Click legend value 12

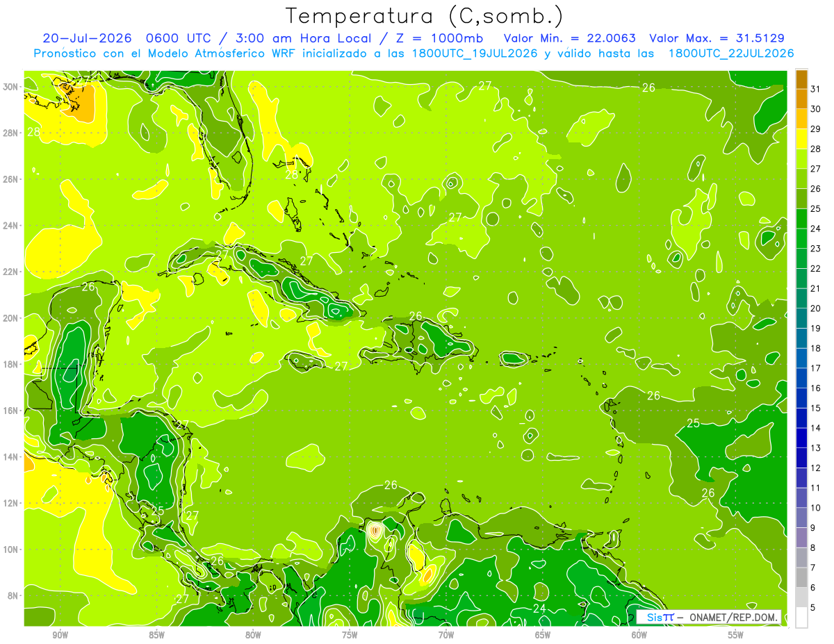(x=816, y=468)
